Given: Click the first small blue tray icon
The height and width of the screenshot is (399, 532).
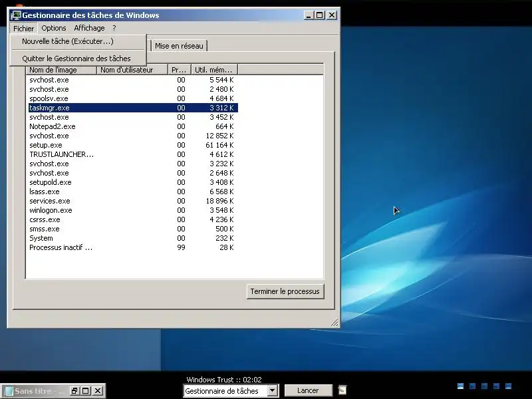Looking at the screenshot, I should tap(460, 386).
